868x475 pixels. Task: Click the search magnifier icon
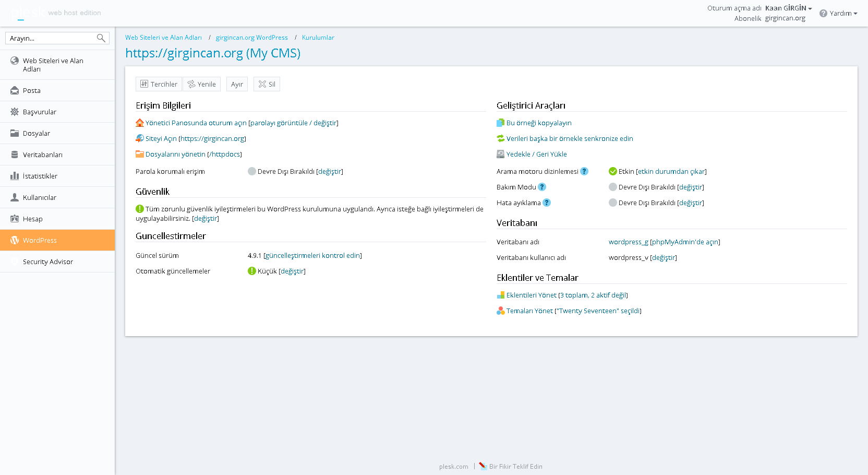[101, 38]
